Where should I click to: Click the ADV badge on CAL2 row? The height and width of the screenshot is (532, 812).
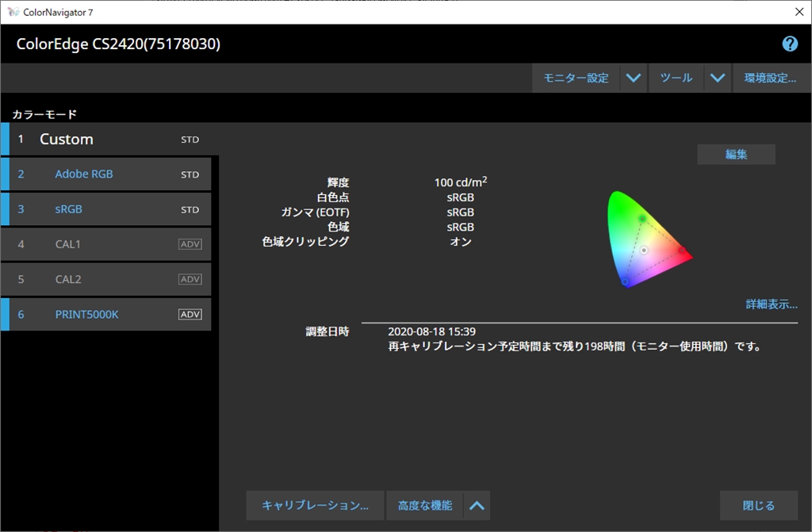click(x=190, y=279)
